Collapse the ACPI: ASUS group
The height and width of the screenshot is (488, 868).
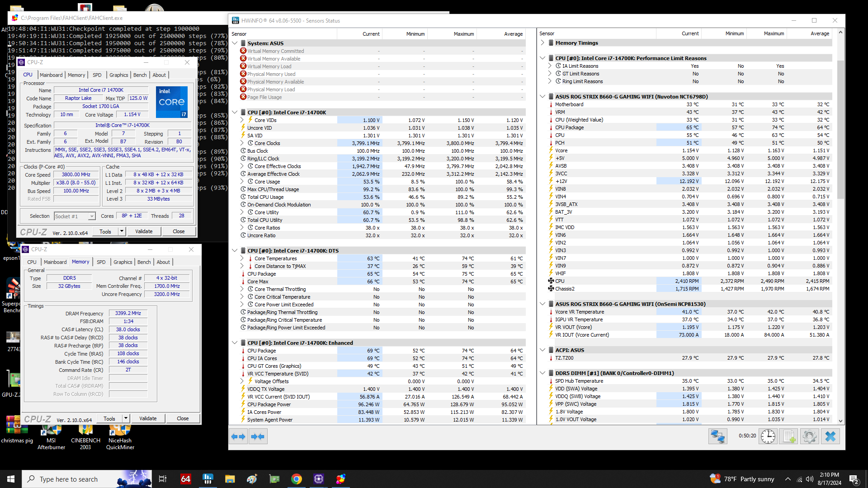[542, 350]
